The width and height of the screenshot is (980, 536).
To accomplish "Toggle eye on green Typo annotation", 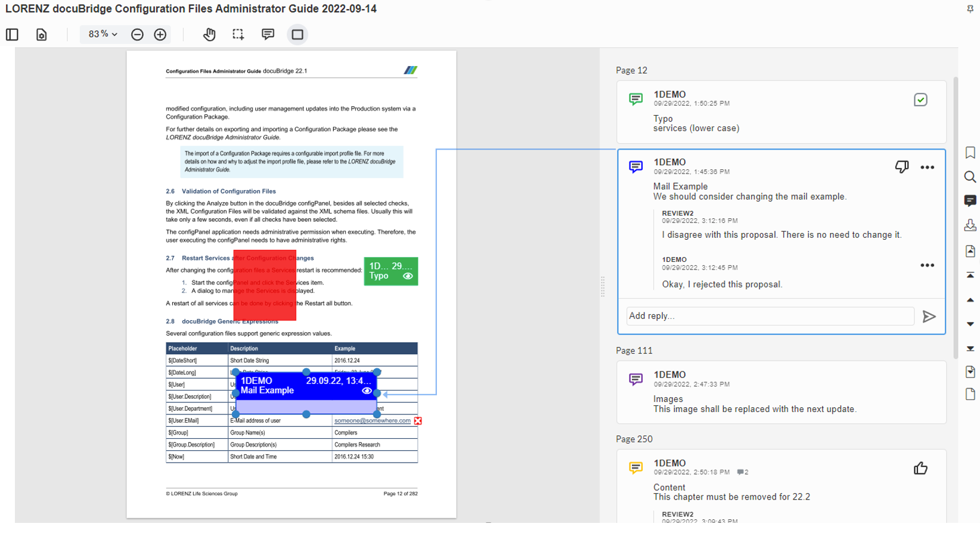I will 408,276.
